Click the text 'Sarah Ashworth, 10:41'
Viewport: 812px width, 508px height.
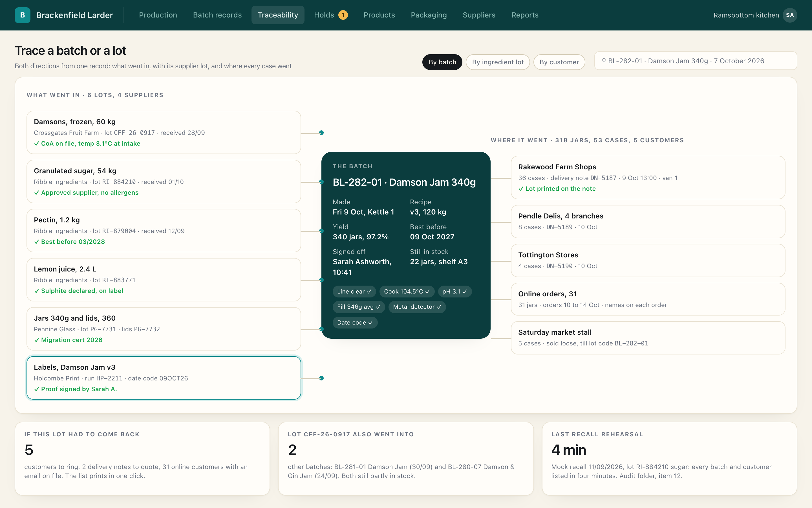362,267
